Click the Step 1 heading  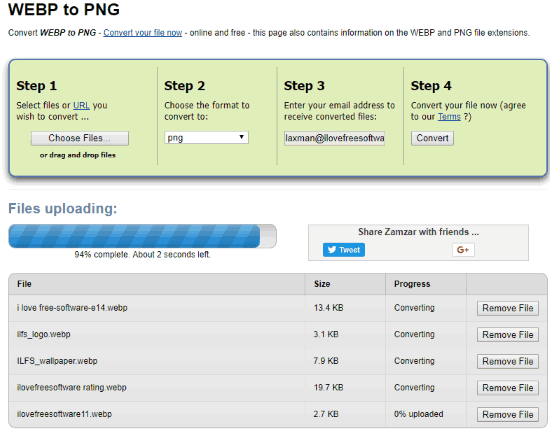pyautogui.click(x=36, y=86)
